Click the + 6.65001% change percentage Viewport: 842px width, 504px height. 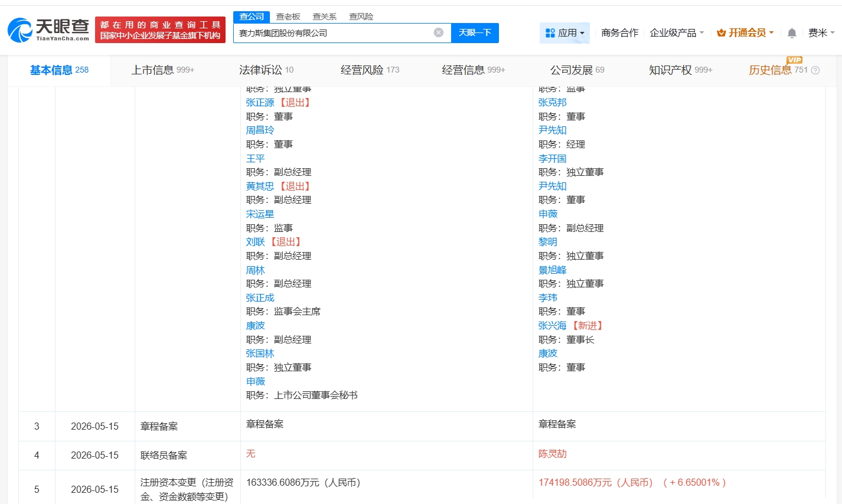(x=694, y=483)
